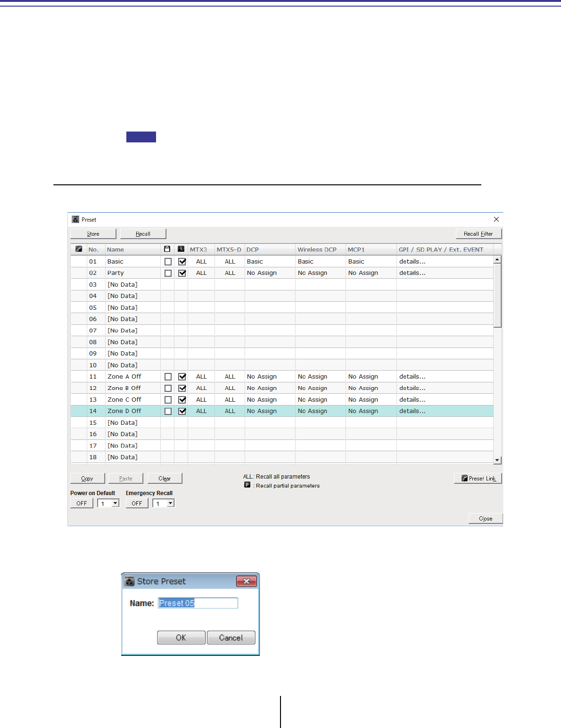Viewport: 561px width, 728px height.
Task: Open the Recall Filter dialog
Action: (x=478, y=234)
